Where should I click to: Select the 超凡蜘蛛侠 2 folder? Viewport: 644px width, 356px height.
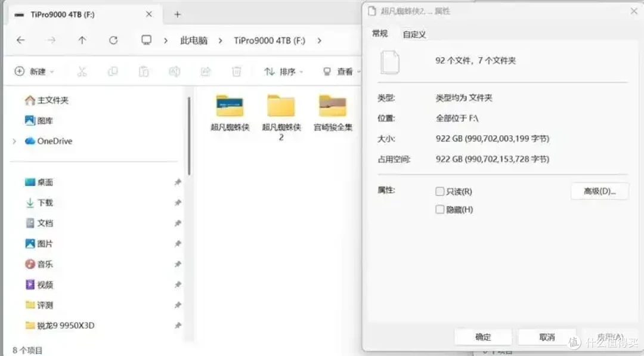click(281, 117)
